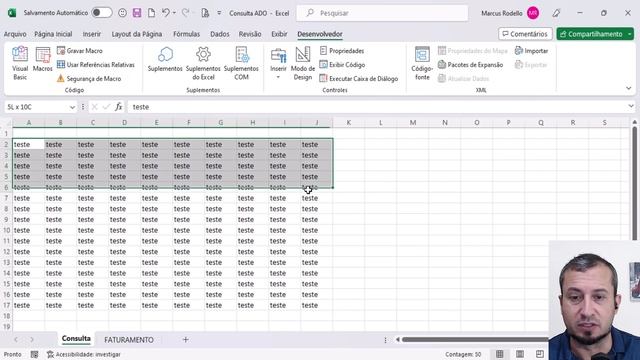Screen dimensions: 640x360
Task: Open the Macros dialog
Action: click(x=42, y=60)
